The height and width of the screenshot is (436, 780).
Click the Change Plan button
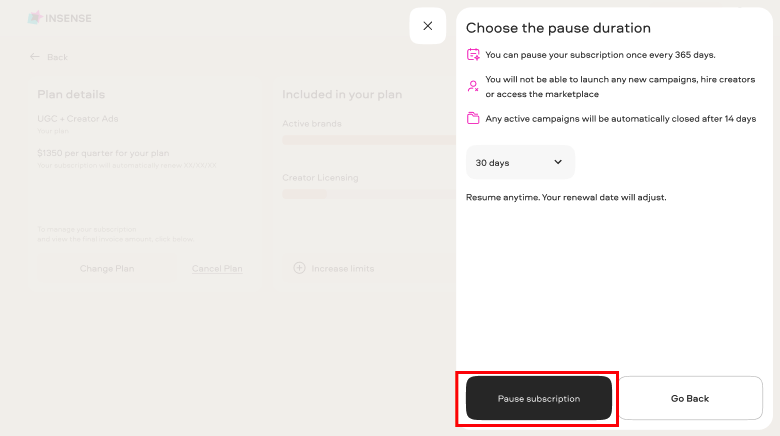(x=107, y=269)
